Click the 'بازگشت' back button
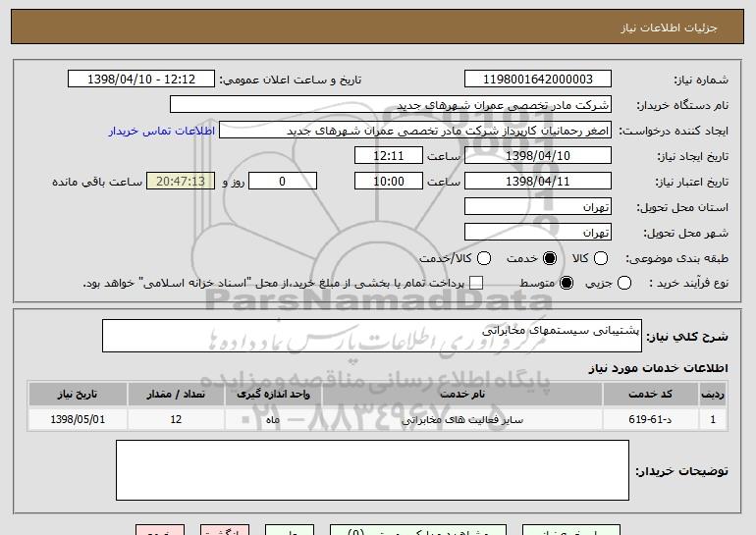The image size is (756, 535). 225,530
